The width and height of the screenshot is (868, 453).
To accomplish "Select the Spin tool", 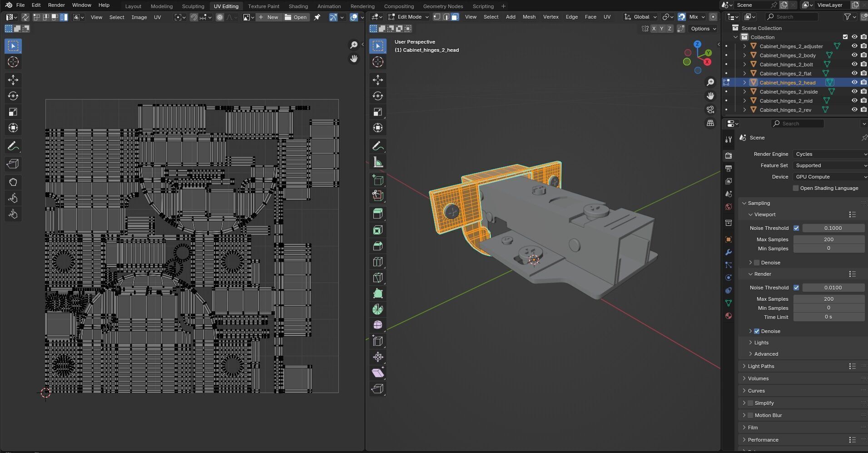I will coord(378,309).
